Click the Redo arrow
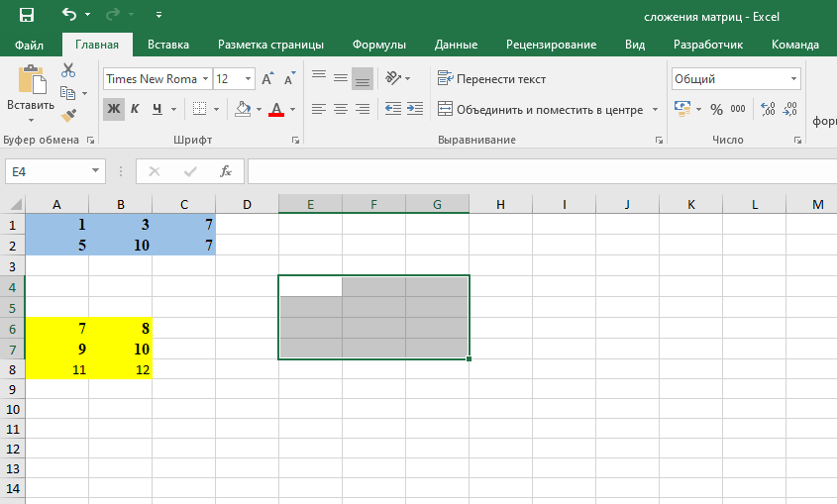The width and height of the screenshot is (837, 504). [113, 15]
